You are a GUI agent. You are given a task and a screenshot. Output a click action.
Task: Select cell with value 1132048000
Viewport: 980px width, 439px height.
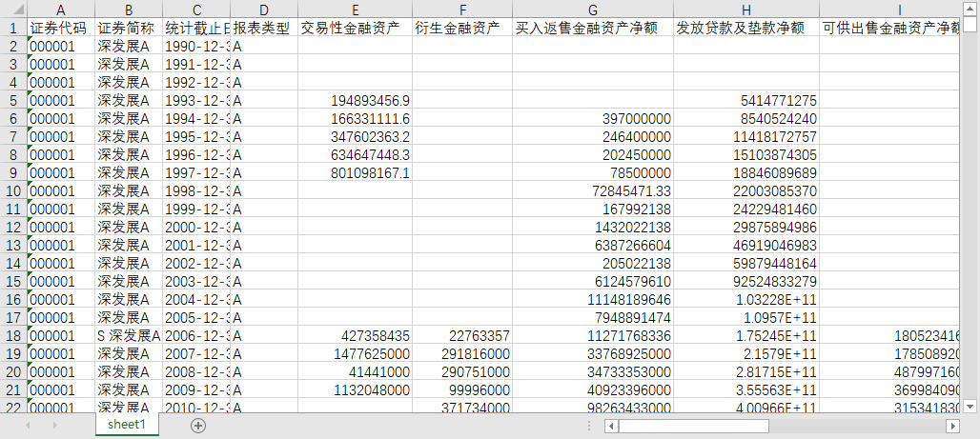click(355, 389)
